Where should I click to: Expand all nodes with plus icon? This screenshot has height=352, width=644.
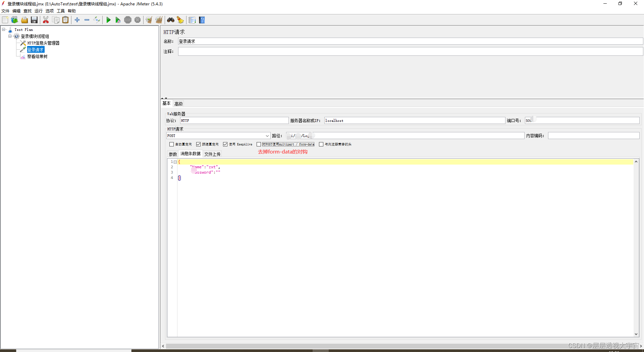pyautogui.click(x=77, y=20)
